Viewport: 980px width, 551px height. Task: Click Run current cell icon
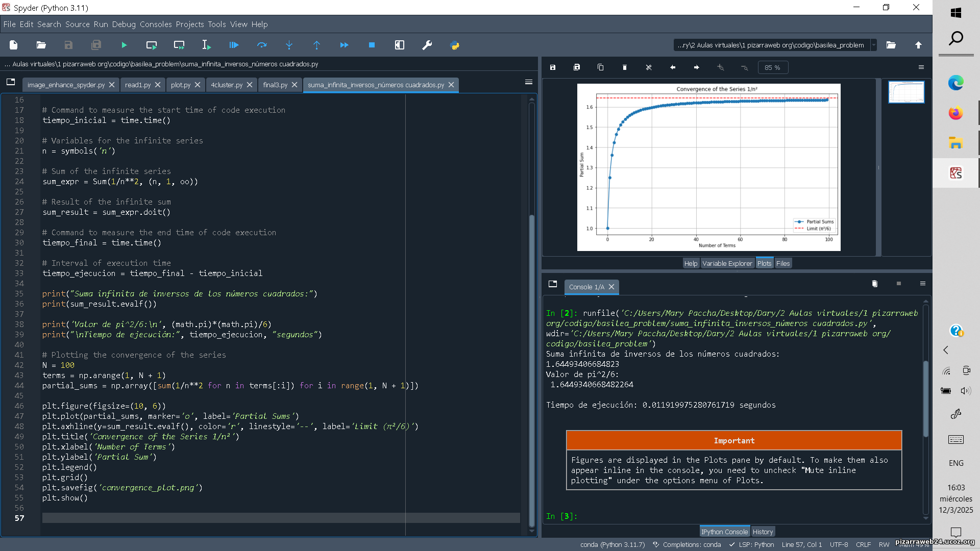click(152, 45)
